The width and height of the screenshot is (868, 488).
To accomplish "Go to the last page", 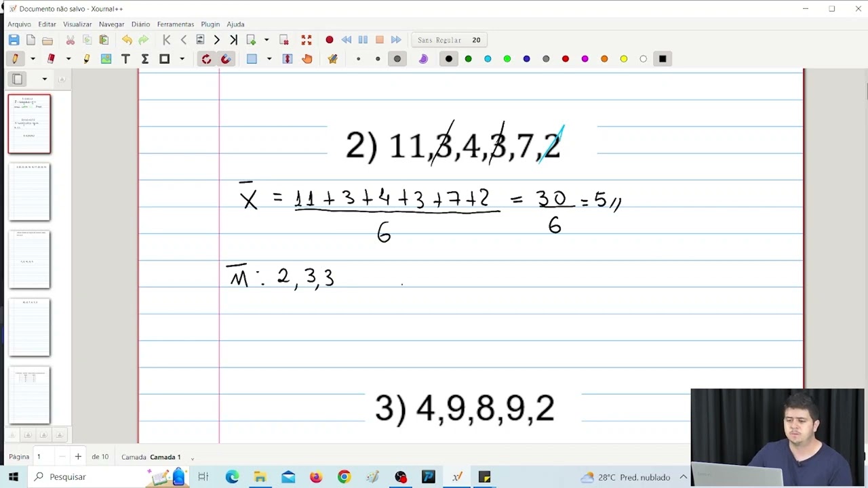I will pos(233,40).
